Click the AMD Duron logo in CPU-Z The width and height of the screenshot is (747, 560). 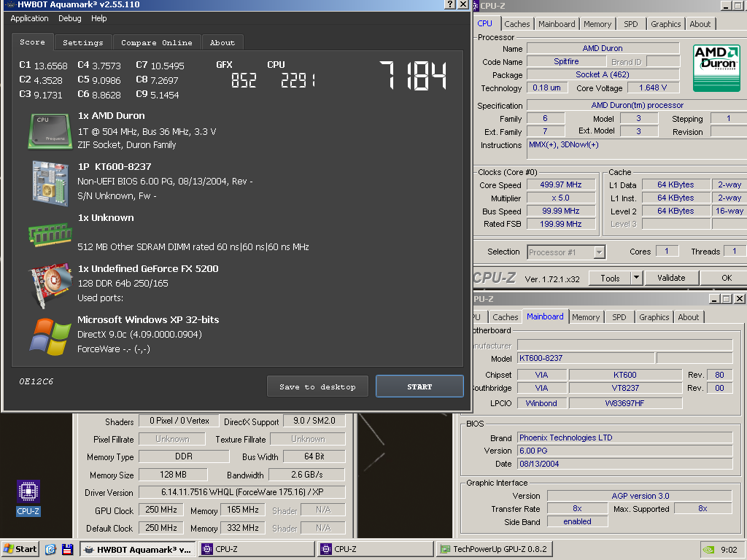(716, 68)
